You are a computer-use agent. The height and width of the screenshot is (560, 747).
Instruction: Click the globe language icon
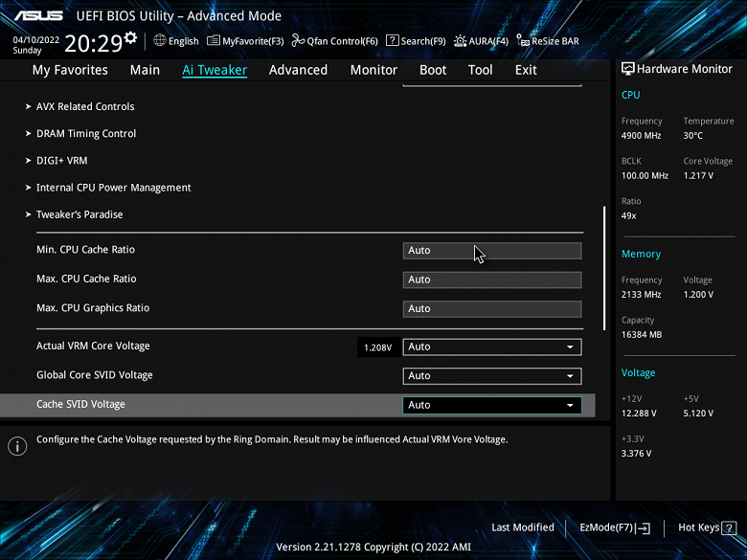160,40
